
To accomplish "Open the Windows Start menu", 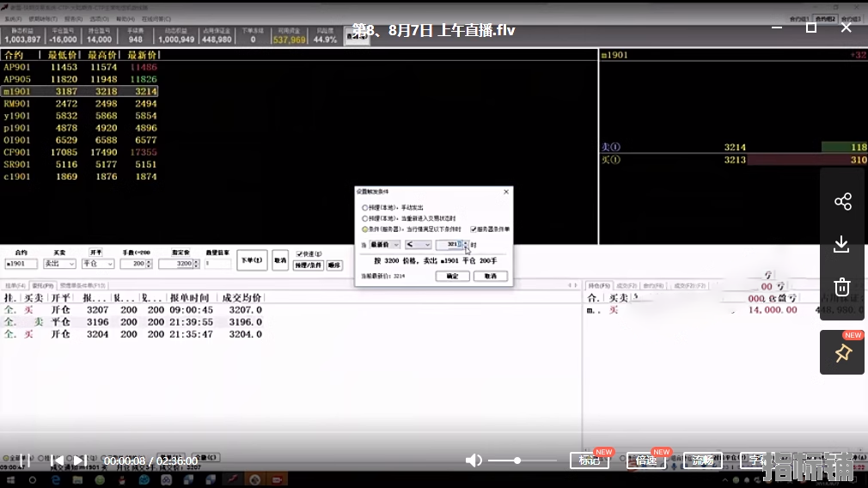I will coord(10,479).
